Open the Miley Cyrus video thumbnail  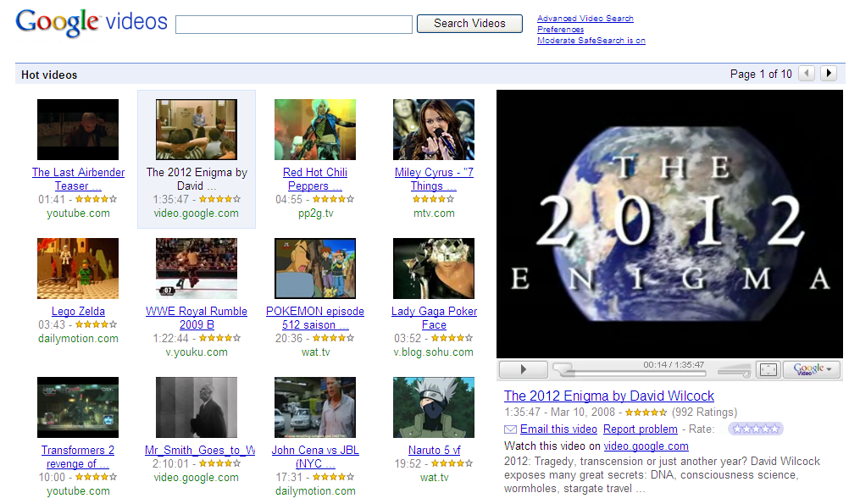pos(434,130)
